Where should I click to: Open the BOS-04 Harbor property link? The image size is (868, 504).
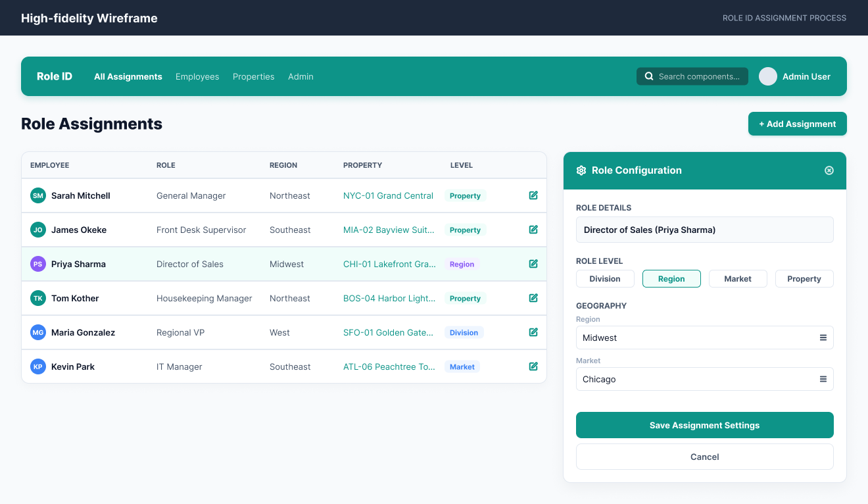[x=389, y=298]
